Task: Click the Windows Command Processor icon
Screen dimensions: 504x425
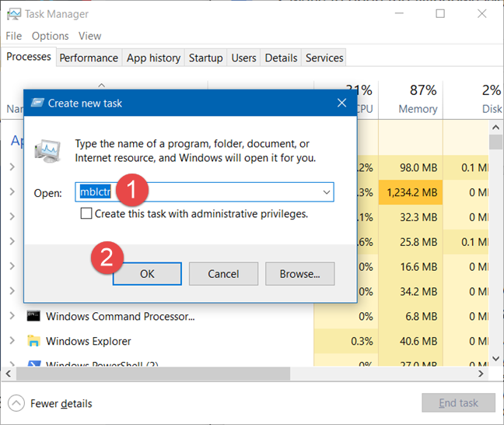Action: click(33, 316)
